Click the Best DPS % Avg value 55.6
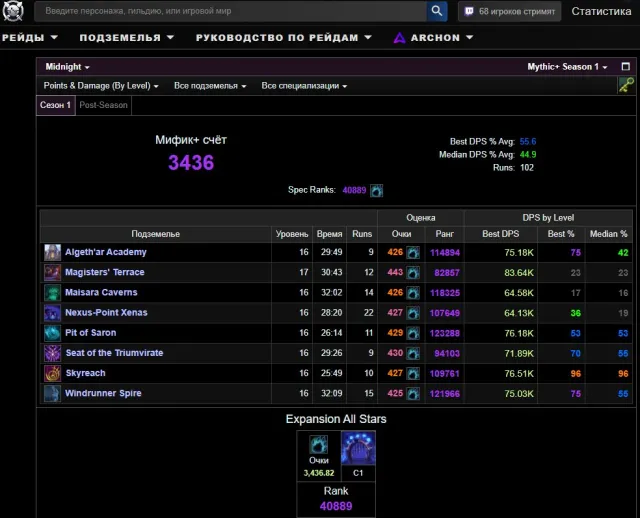640x518 pixels. [x=528, y=142]
